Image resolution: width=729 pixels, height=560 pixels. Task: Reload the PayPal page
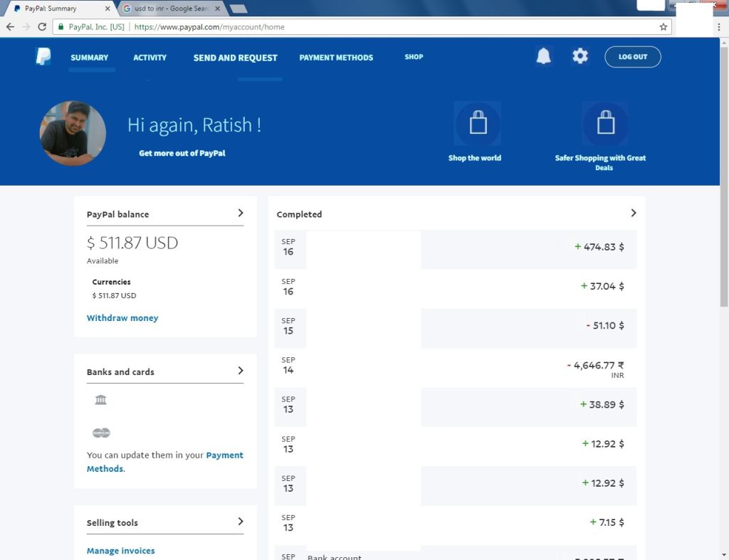42,27
